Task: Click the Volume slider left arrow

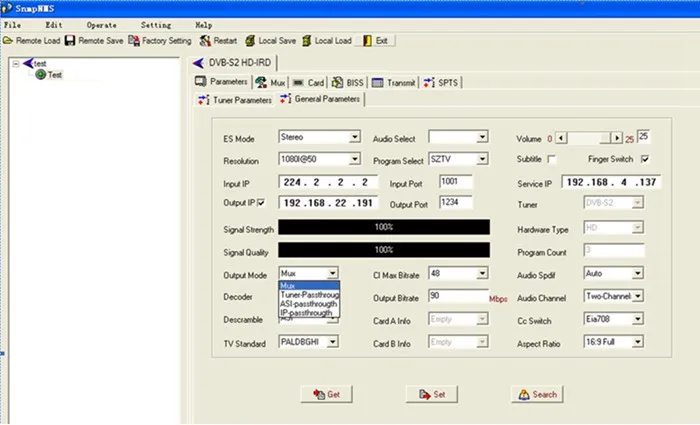Action: pyautogui.click(x=562, y=138)
